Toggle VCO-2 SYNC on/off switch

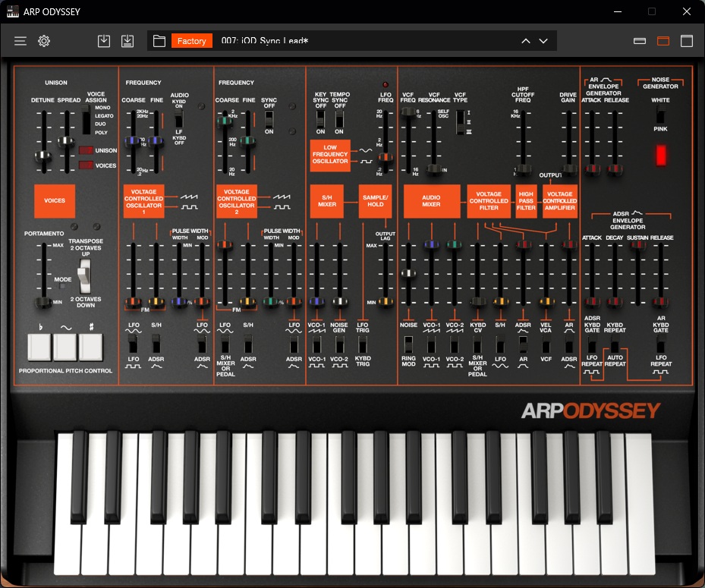[269, 119]
